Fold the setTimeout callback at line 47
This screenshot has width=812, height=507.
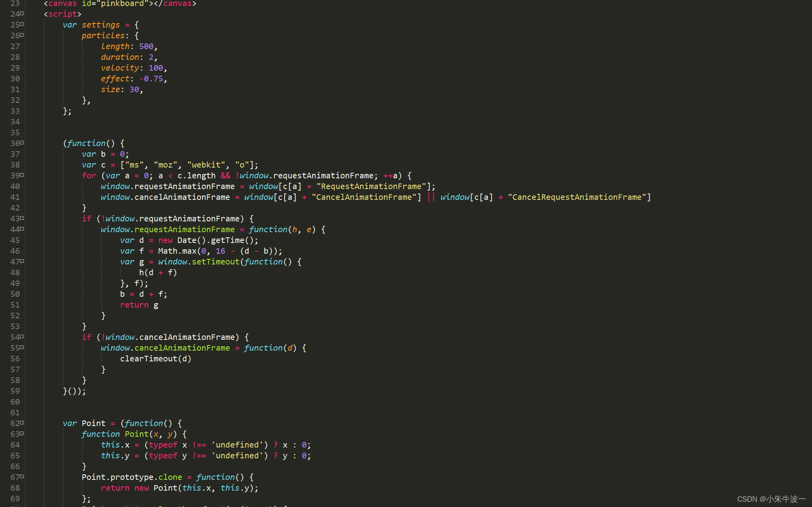pyautogui.click(x=22, y=261)
